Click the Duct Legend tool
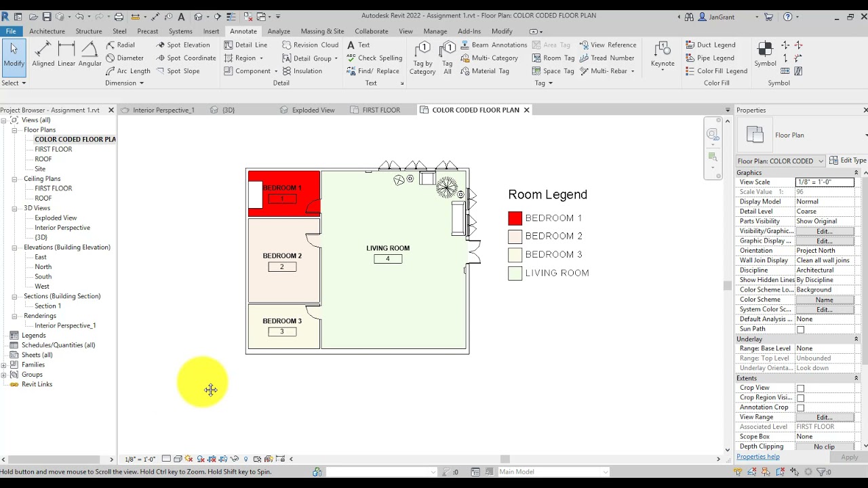Viewport: 868px width, 488px height. 710,45
